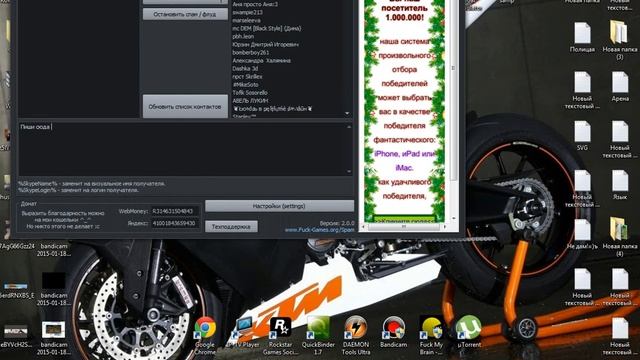Click the green button at ad bottom
This screenshot has height=360, width=640.
(404, 219)
